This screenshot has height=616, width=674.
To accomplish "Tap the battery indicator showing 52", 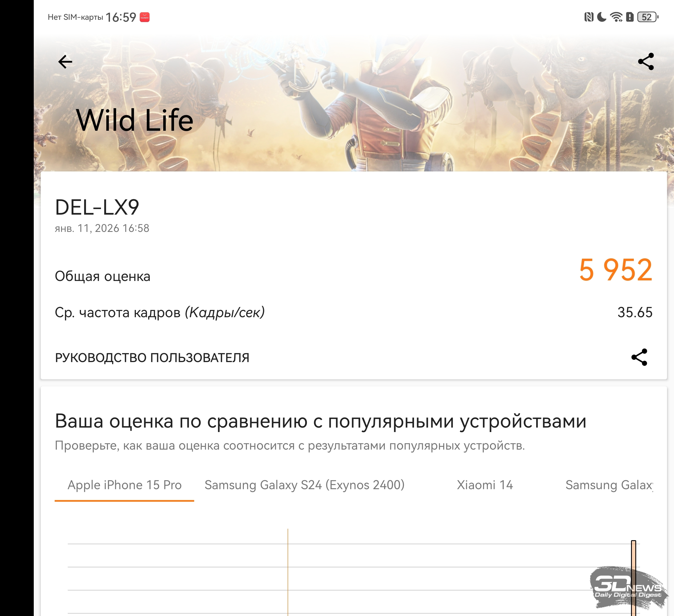I will point(647,17).
